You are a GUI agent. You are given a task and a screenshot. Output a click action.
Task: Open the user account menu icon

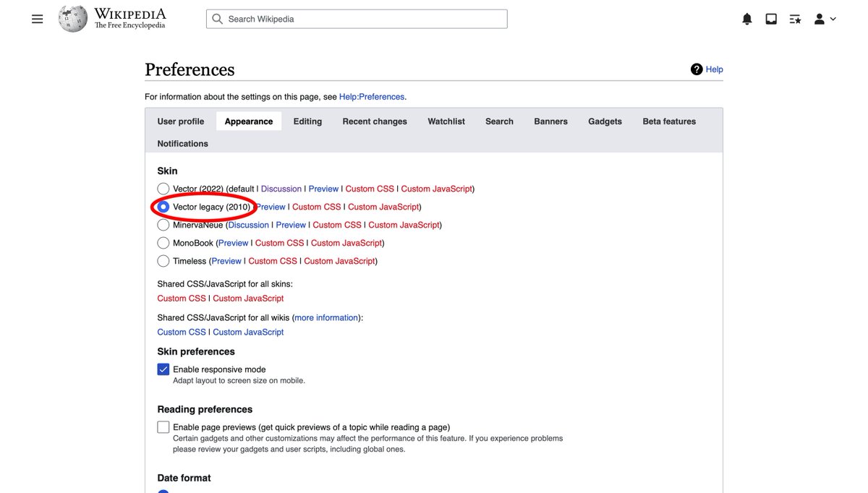[x=820, y=18]
